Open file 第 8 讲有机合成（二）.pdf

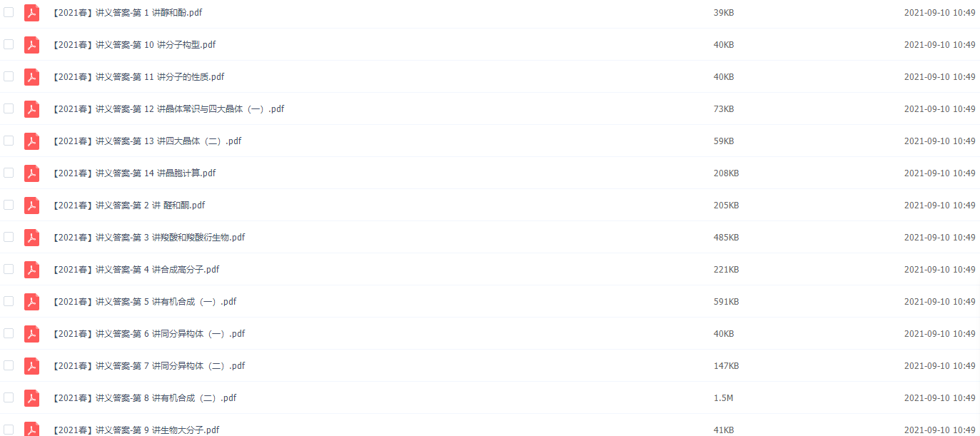[x=144, y=398]
